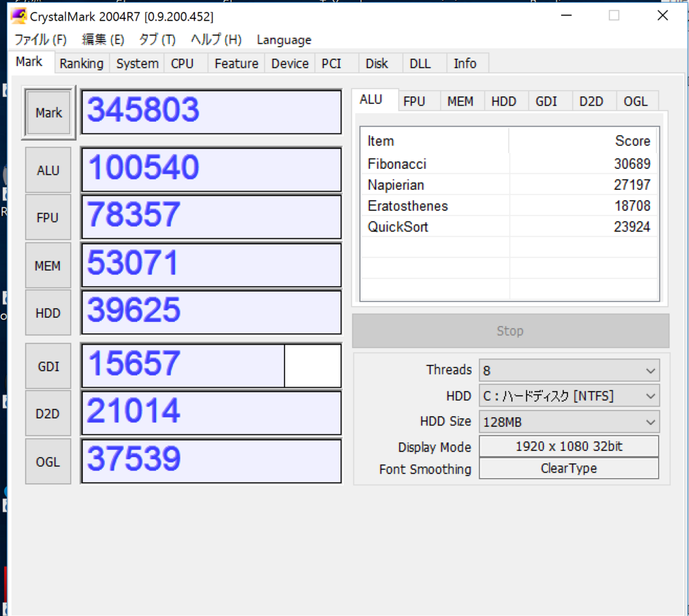Select the Napierian row

509,184
